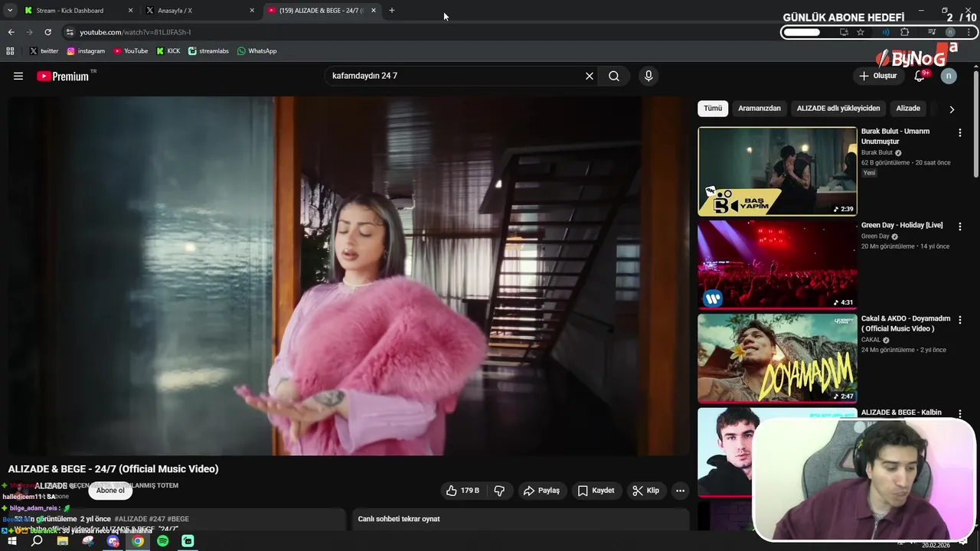Click the youtube.com address bar URL

[x=136, y=32]
